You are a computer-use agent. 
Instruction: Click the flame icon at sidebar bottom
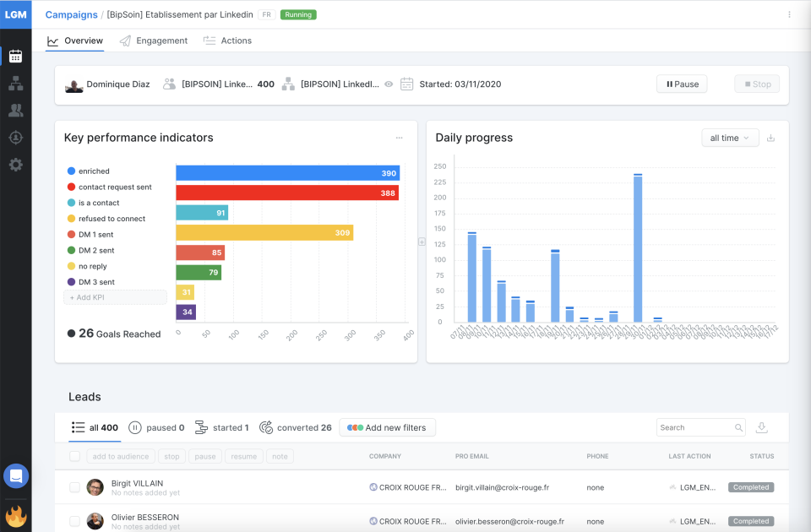click(x=16, y=515)
